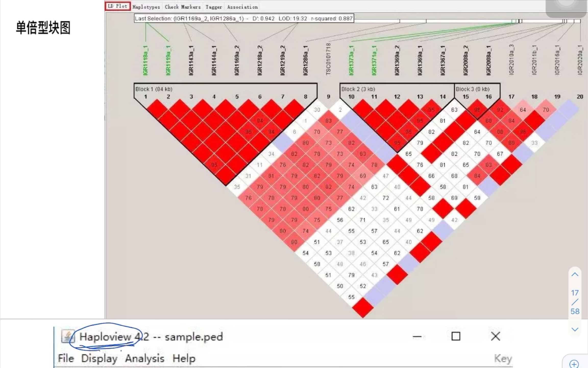
Task: Open the Analysis menu
Action: coord(145,359)
